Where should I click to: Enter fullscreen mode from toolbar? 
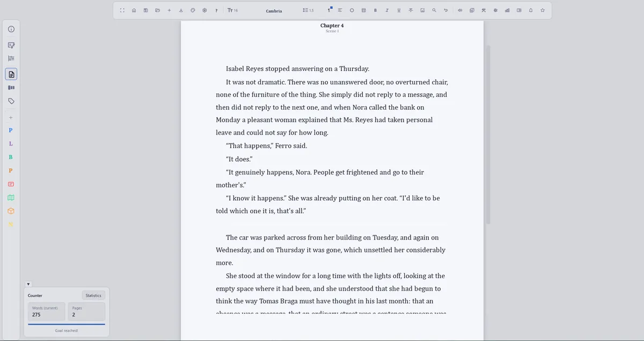[122, 10]
